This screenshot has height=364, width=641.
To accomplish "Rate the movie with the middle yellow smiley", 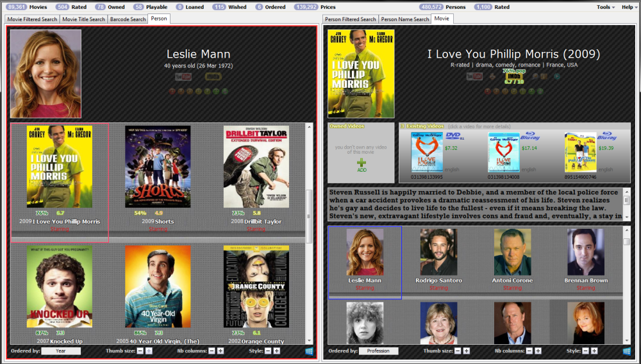I will coord(514,92).
